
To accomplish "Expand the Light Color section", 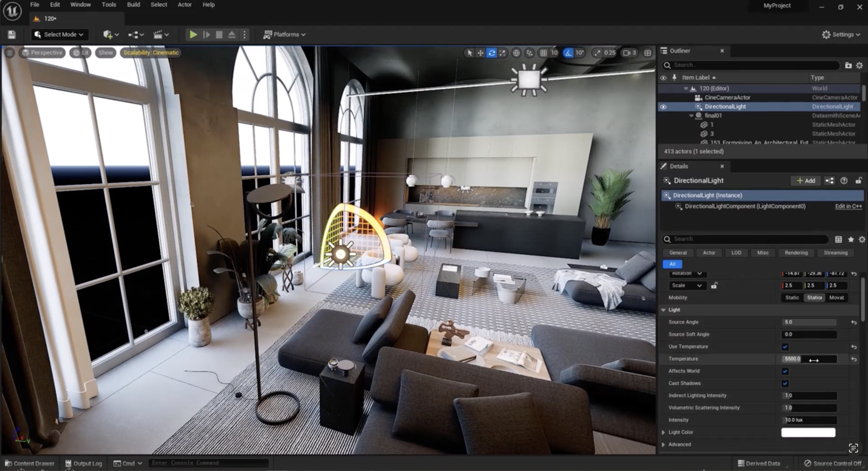I will tap(663, 432).
